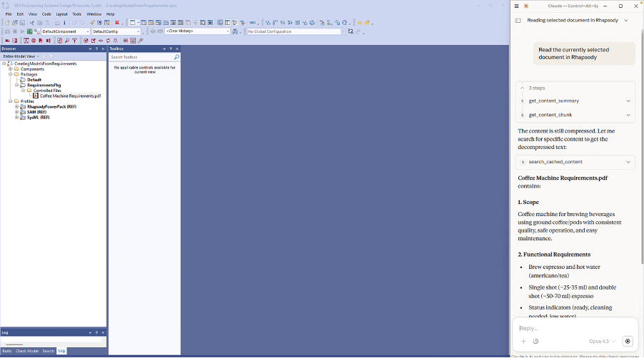Open the Edit menu
This screenshot has height=358, width=644.
pos(20,14)
